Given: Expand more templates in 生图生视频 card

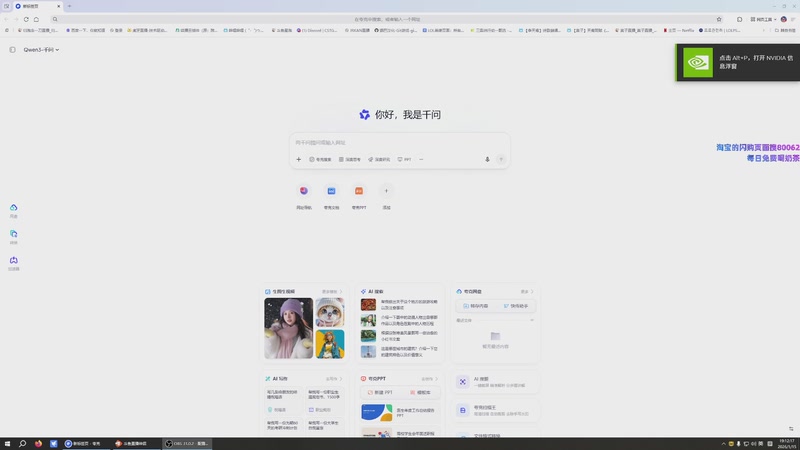Looking at the screenshot, I should [332, 292].
